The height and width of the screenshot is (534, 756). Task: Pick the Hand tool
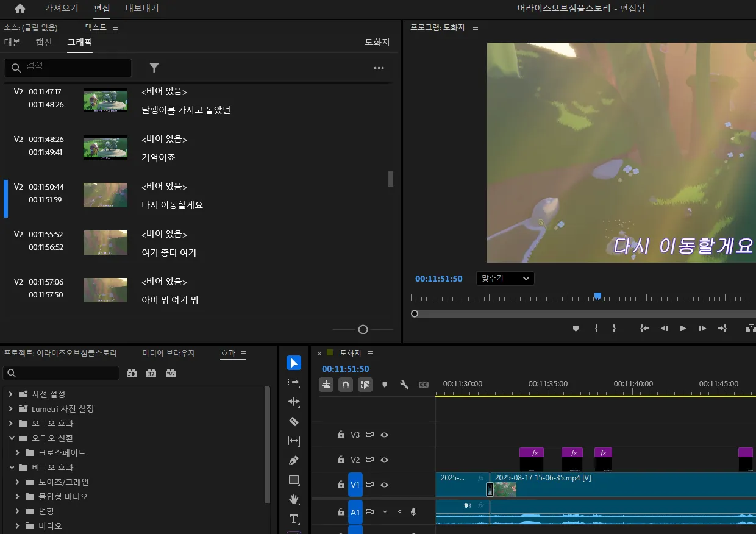294,499
